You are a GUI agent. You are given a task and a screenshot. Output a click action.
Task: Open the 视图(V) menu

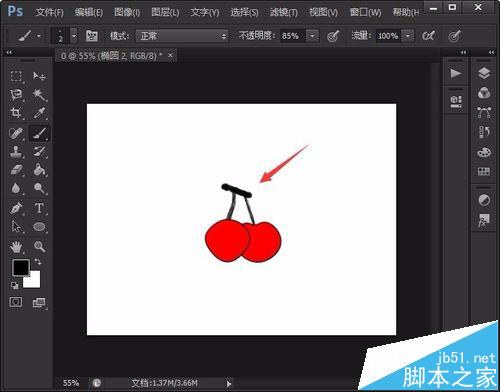[323, 13]
